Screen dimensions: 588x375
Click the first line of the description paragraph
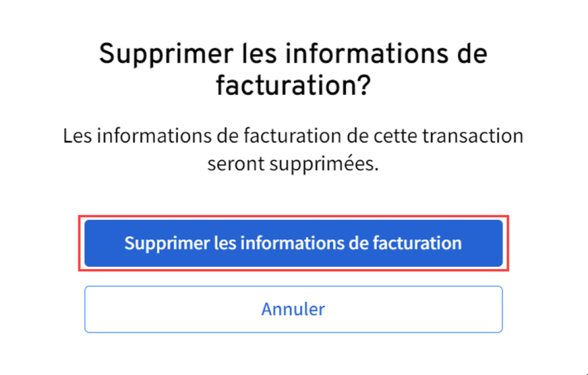pos(293,136)
